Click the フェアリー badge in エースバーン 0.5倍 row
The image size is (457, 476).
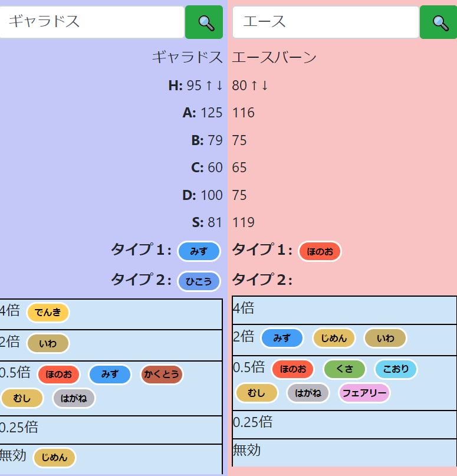coord(364,393)
